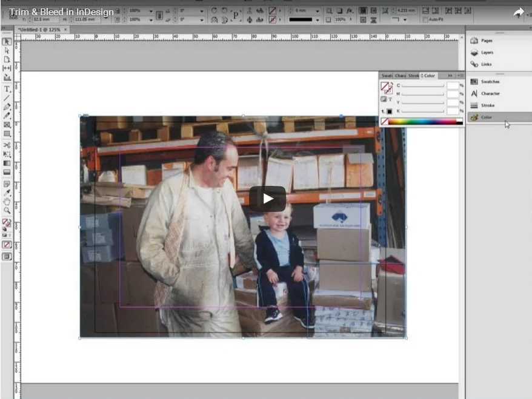This screenshot has height=399, width=532.
Task: Click the share arrow on the video
Action: (518, 13)
